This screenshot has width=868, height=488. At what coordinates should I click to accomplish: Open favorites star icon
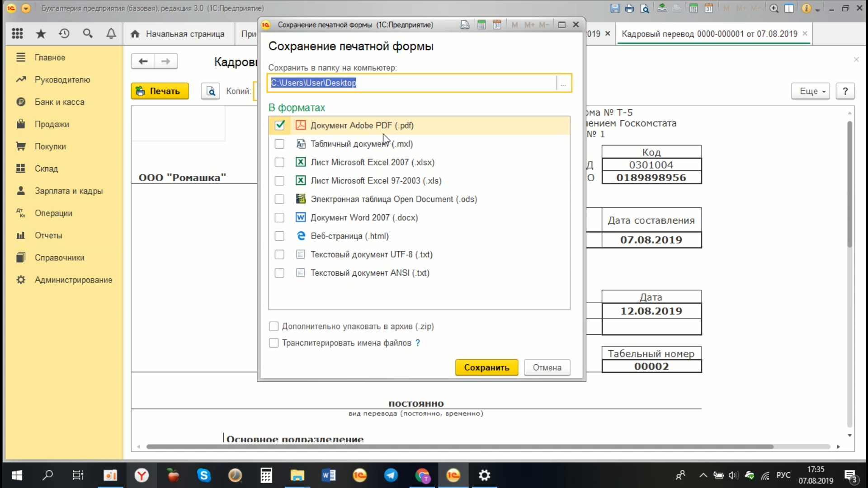[x=41, y=33]
